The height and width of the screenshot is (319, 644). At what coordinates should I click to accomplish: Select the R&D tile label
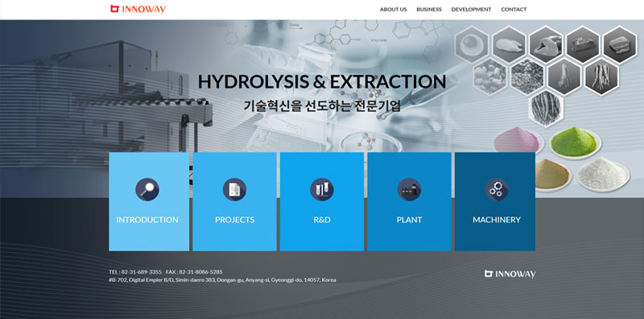coord(322,220)
